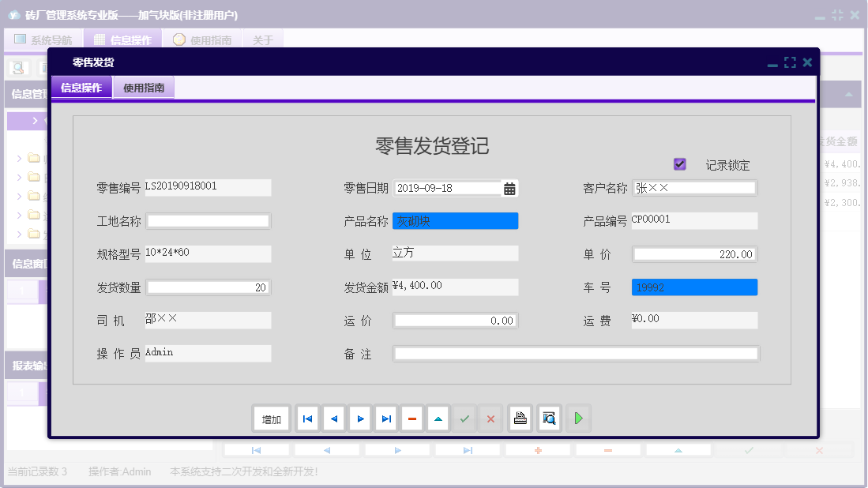Image resolution: width=868 pixels, height=488 pixels.
Task: Confirm changes with the green check icon
Action: (x=464, y=419)
